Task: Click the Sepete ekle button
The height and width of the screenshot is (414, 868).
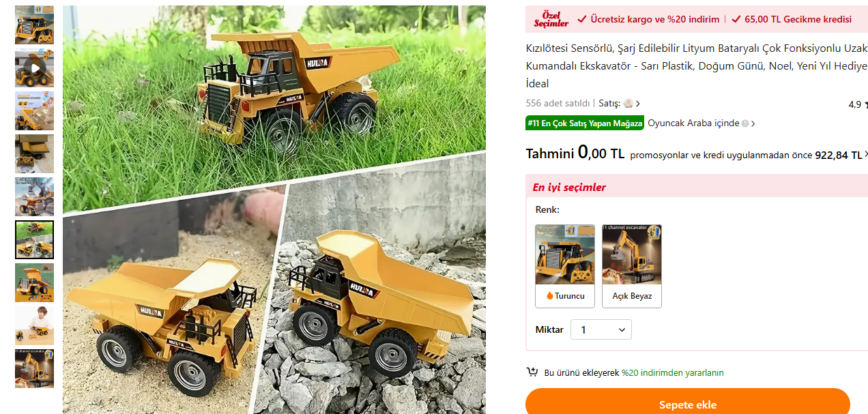Action: point(687,404)
